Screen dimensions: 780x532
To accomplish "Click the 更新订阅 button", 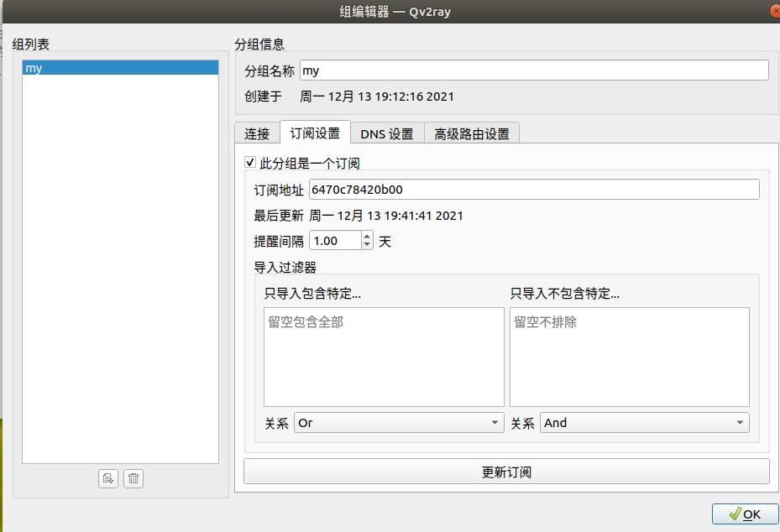I will (506, 472).
